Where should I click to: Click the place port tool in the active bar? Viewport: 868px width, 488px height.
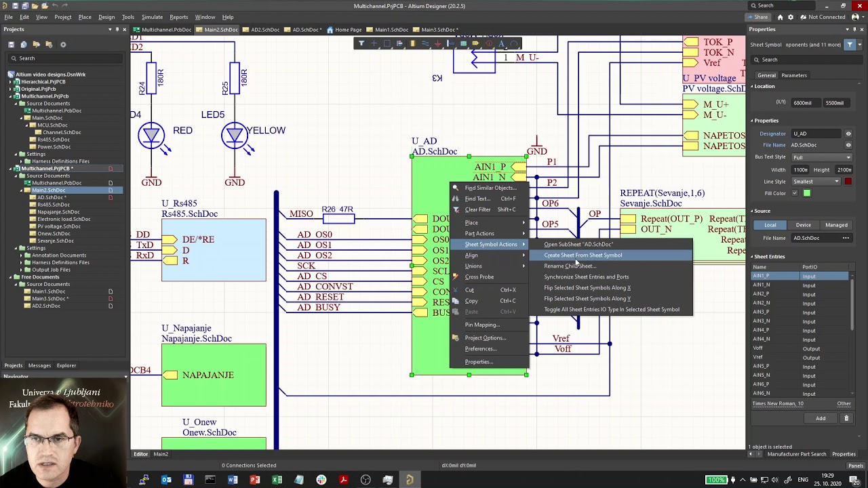click(475, 43)
